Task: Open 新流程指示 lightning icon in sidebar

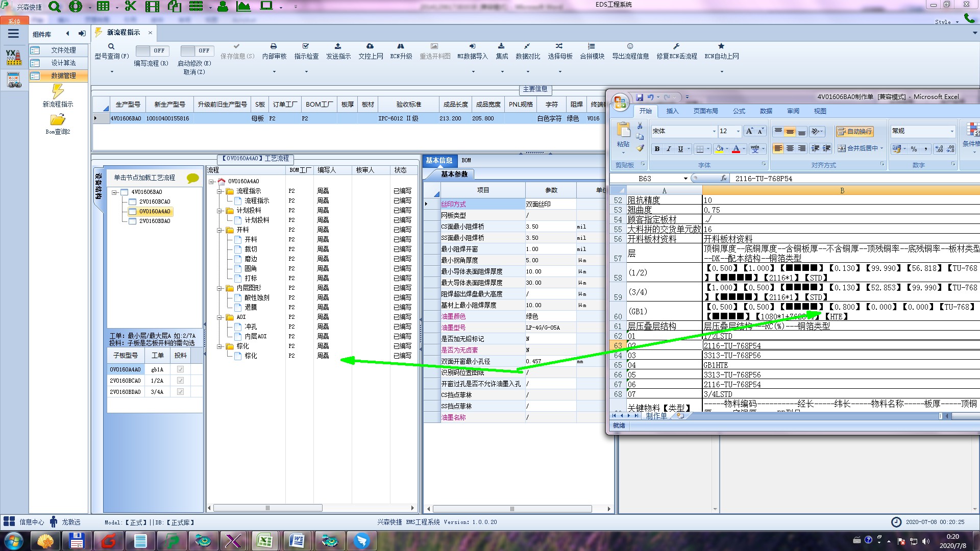Action: [x=58, y=92]
